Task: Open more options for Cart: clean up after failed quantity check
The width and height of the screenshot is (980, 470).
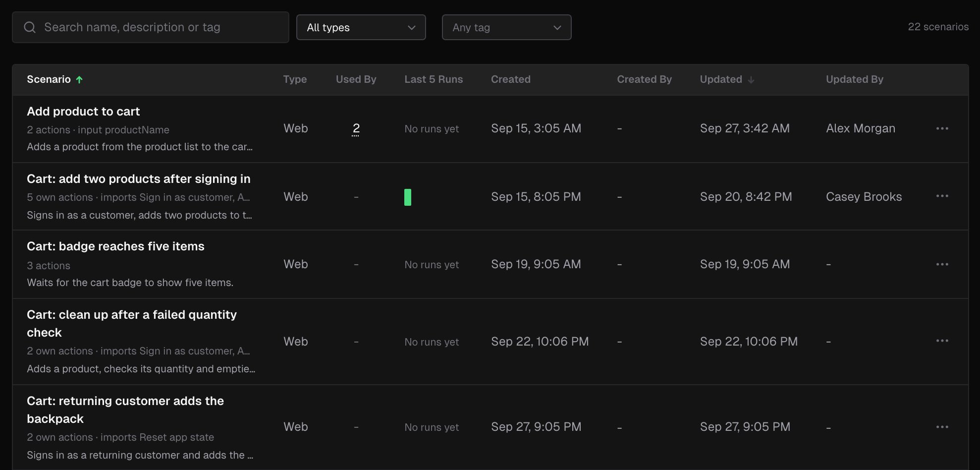Action: (x=942, y=341)
